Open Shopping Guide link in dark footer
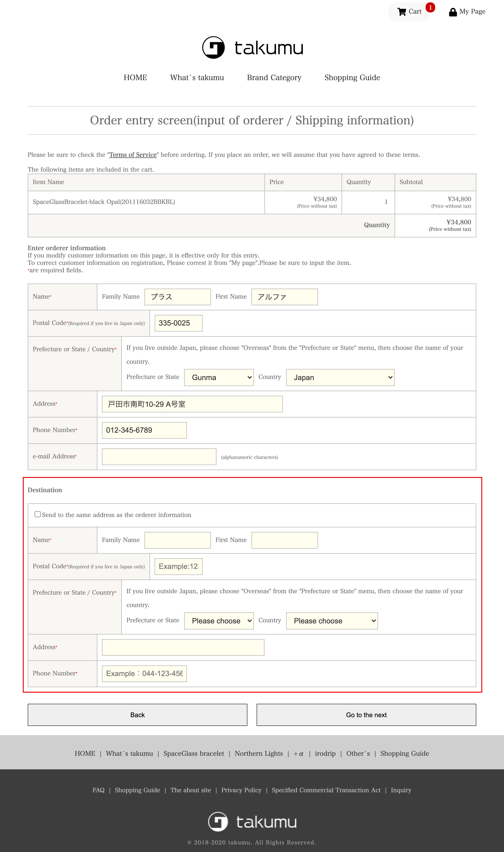 137,790
